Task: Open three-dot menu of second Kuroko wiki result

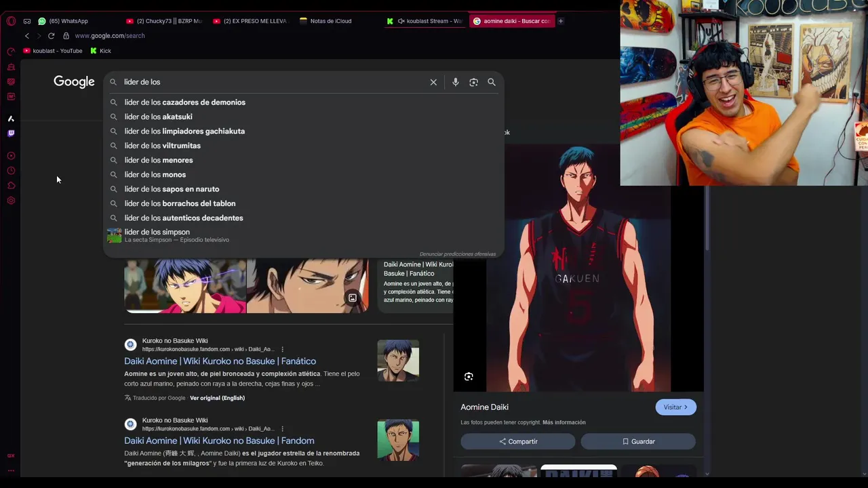Action: 283,428
